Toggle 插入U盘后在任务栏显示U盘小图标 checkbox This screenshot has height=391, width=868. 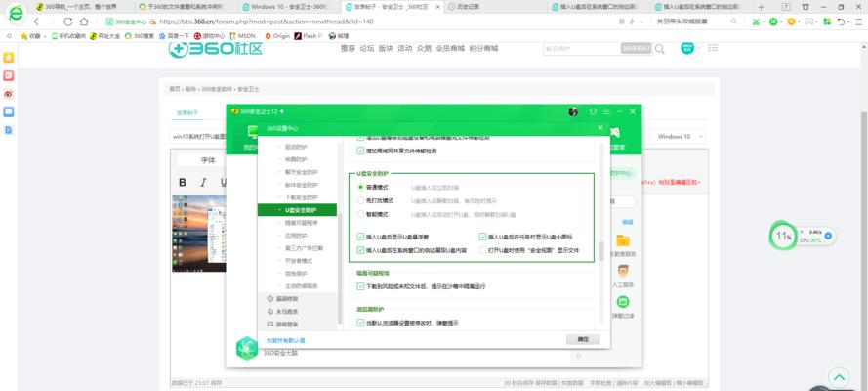click(x=482, y=237)
